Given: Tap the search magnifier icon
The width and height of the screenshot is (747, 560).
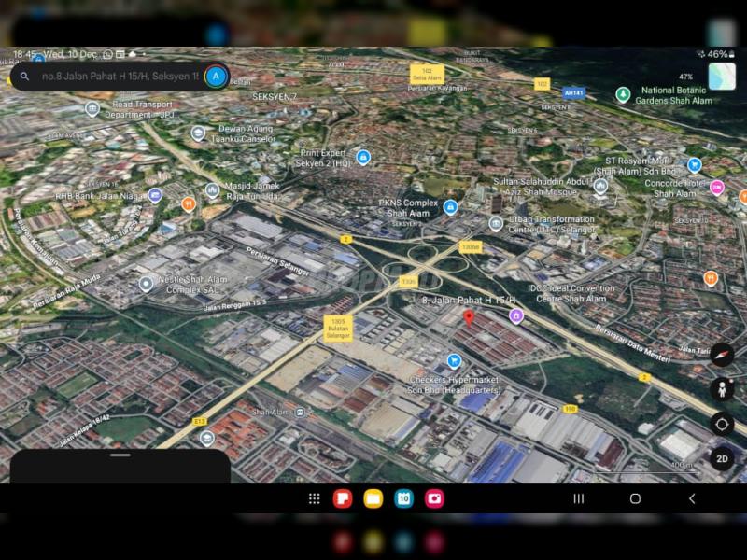Looking at the screenshot, I should [x=24, y=77].
